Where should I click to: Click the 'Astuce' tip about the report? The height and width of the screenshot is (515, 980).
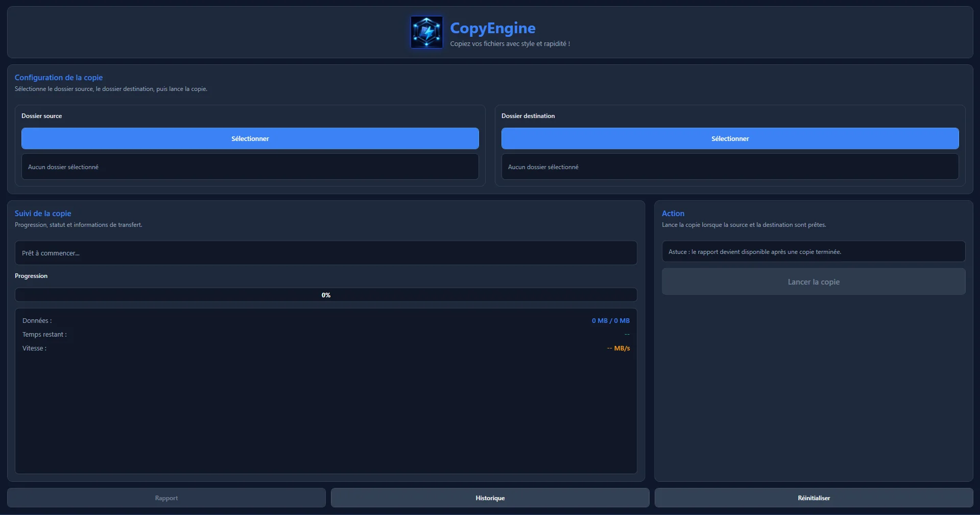[x=814, y=251]
